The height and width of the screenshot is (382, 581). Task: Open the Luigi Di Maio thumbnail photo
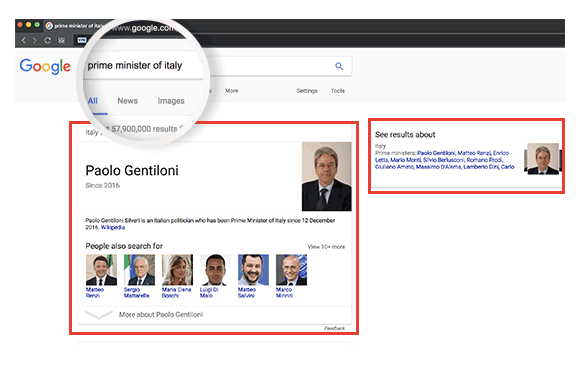[215, 270]
